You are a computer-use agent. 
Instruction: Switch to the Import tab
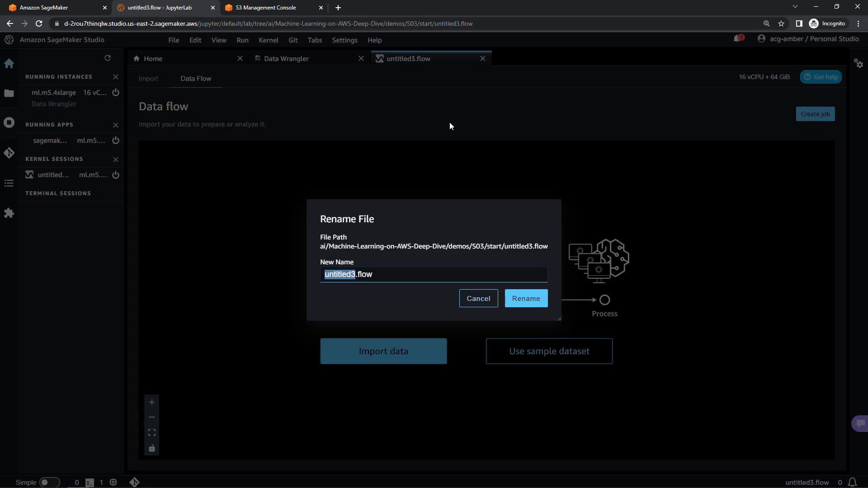click(148, 79)
